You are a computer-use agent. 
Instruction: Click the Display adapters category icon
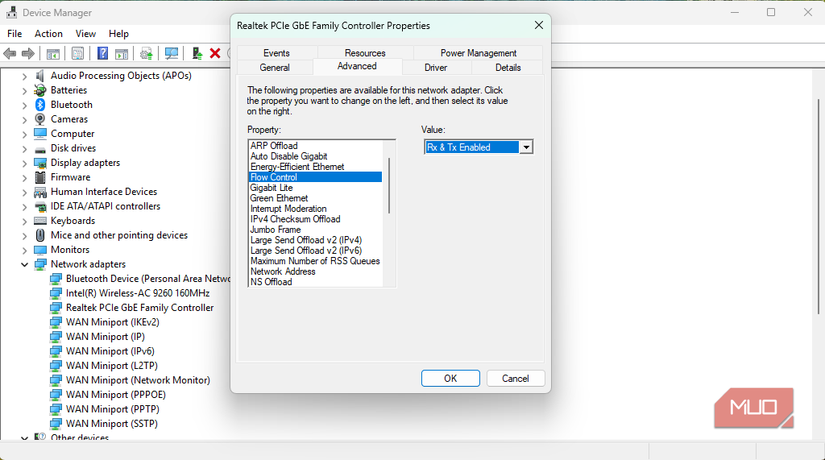(40, 163)
